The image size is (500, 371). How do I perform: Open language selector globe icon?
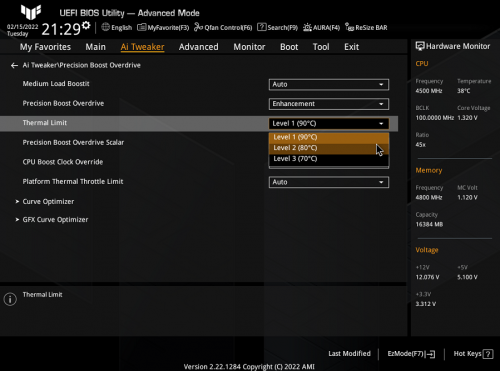105,27
